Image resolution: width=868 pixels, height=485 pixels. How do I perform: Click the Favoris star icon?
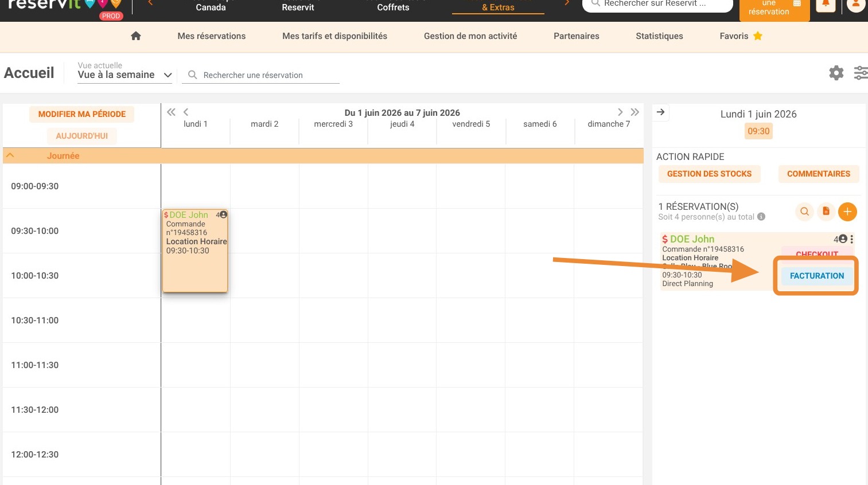758,36
